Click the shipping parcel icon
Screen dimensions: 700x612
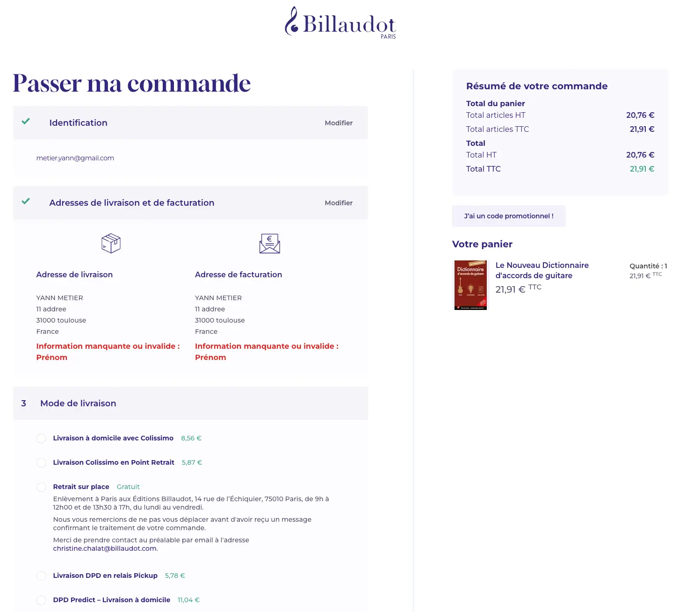pos(111,243)
